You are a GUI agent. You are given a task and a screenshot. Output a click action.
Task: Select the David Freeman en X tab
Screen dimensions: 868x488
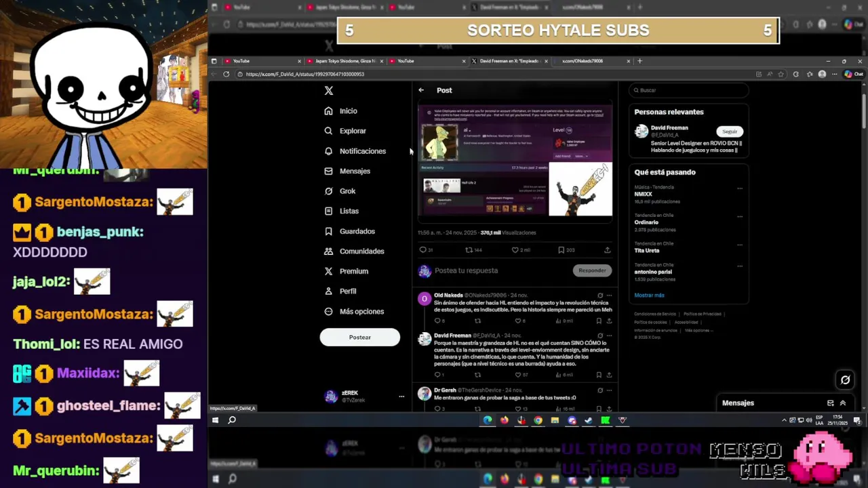(x=509, y=61)
